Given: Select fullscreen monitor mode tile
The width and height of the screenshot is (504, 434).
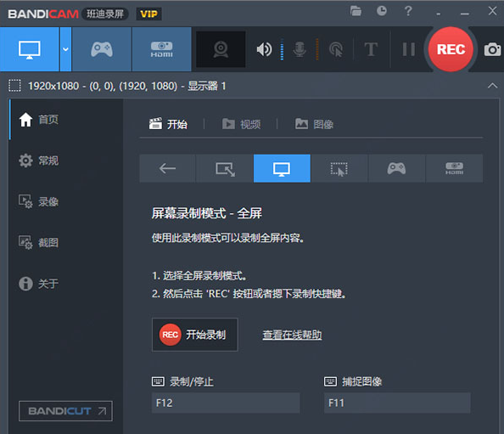Looking at the screenshot, I should (282, 168).
